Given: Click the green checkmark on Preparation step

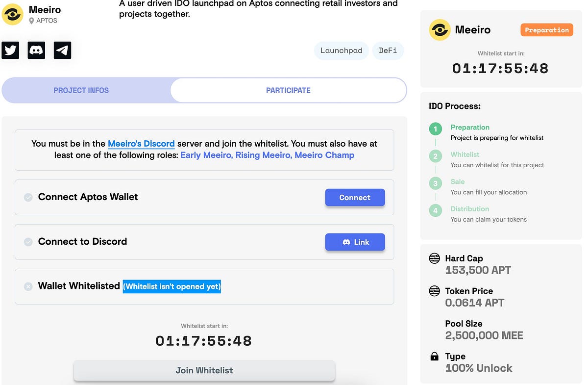Looking at the screenshot, I should point(435,128).
